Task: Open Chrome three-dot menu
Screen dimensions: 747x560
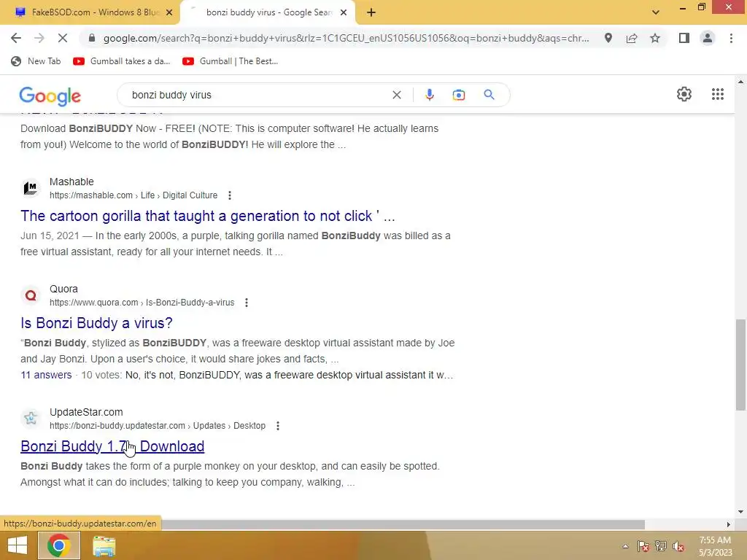Action: tap(731, 38)
